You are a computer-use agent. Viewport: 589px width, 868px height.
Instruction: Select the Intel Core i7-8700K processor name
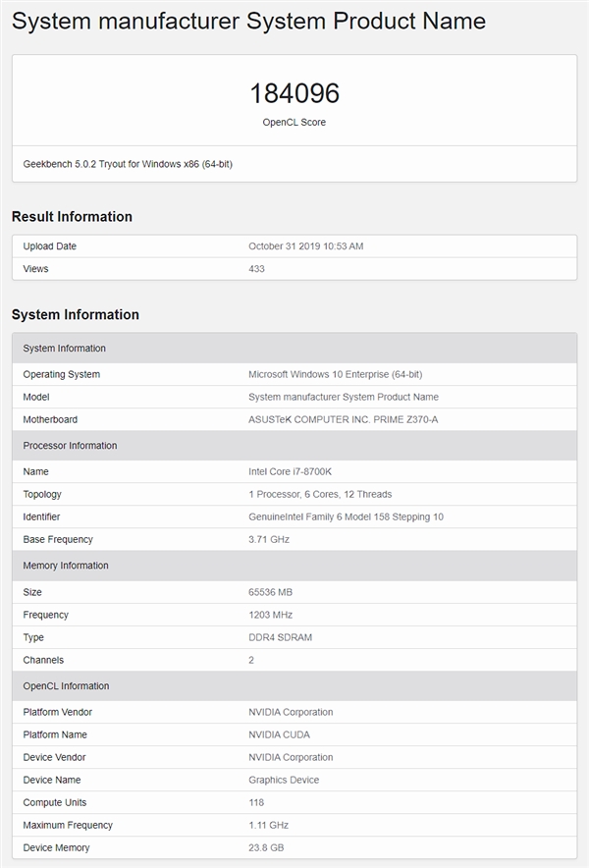coord(290,472)
